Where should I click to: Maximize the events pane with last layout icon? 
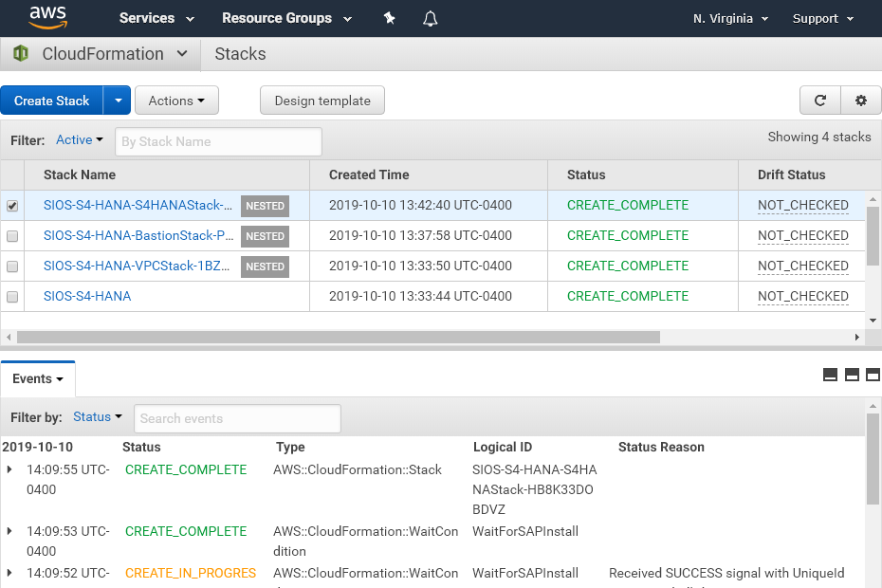click(x=873, y=375)
